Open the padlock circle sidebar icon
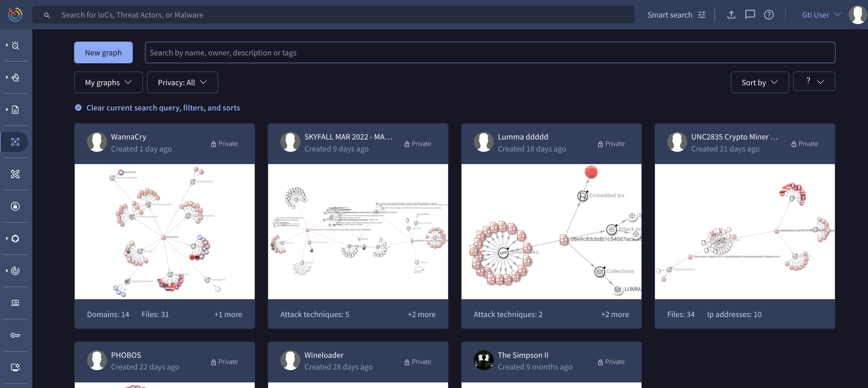868x388 pixels. (15, 206)
